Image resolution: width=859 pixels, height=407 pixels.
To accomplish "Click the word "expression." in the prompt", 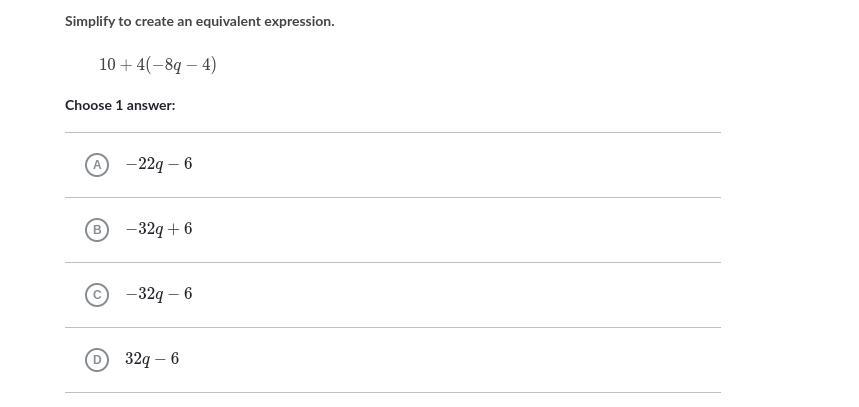I will (301, 21).
